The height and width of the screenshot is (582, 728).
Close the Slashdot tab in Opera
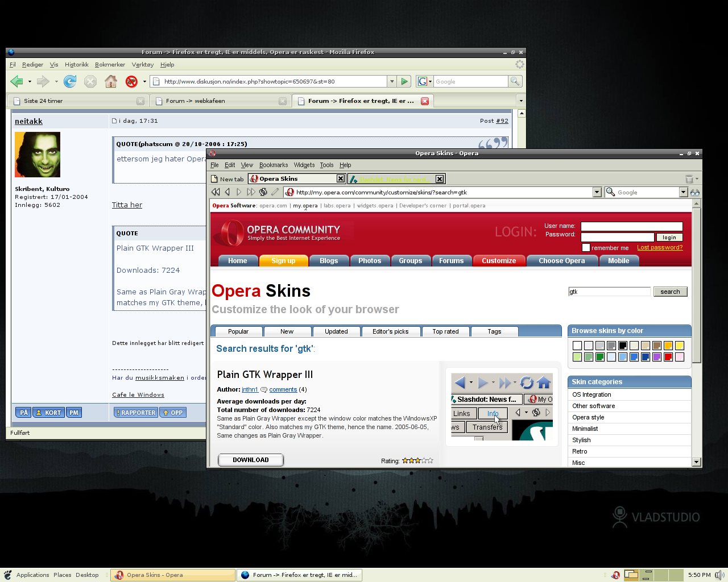440,178
